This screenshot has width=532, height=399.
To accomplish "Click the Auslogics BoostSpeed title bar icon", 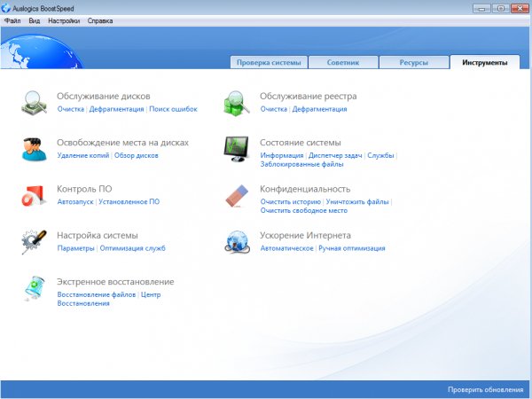I will tap(5, 8).
